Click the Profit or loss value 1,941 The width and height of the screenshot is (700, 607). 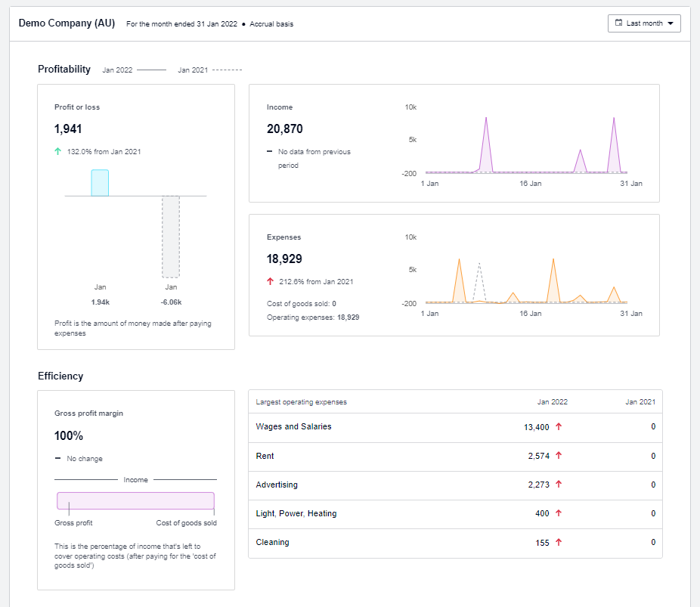68,129
